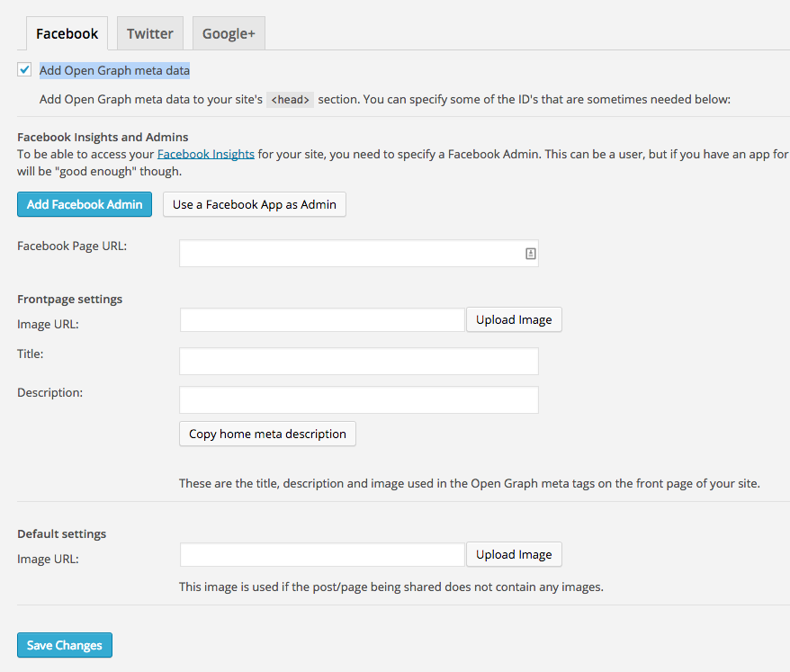Viewport: 790px width, 672px height.
Task: Focus the Frontpage Image URL field
Action: pyautogui.click(x=322, y=320)
